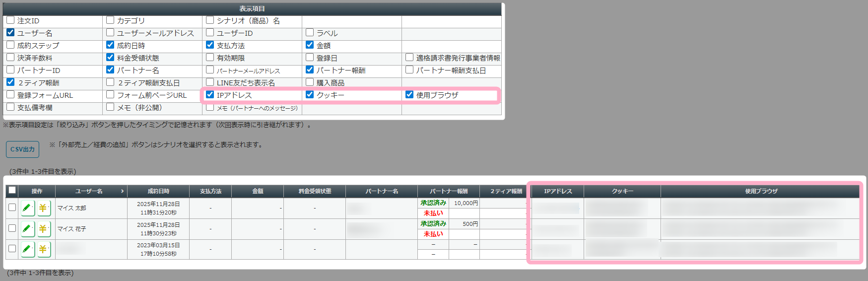This screenshot has height=281, width=868.
Task: Click the pencil edit icon for マイス 太郎
Action: click(x=27, y=208)
